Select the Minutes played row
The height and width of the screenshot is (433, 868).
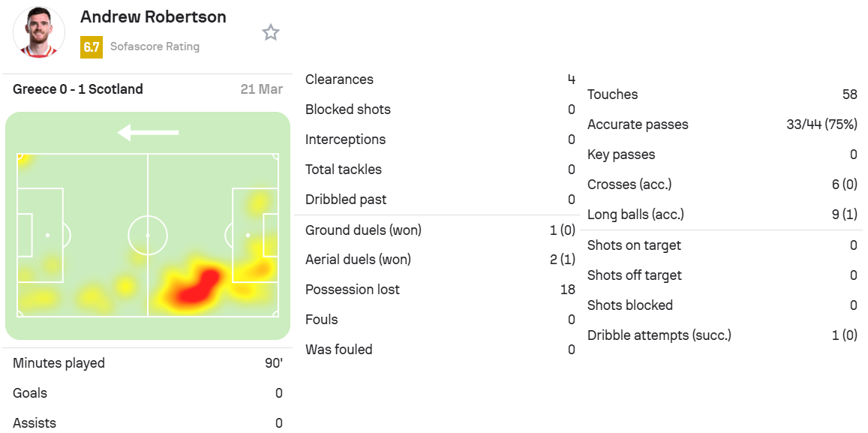coord(148,364)
